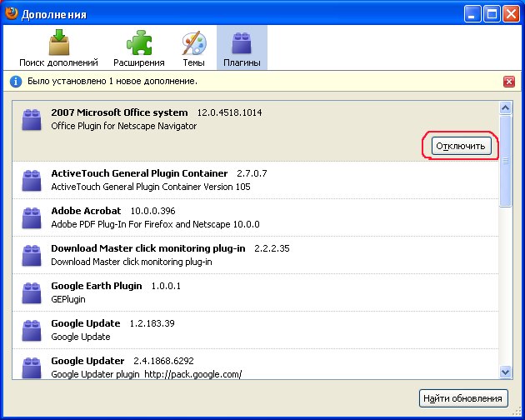The width and height of the screenshot is (525, 420).
Task: Click the scrollbar up arrow
Action: 505,107
